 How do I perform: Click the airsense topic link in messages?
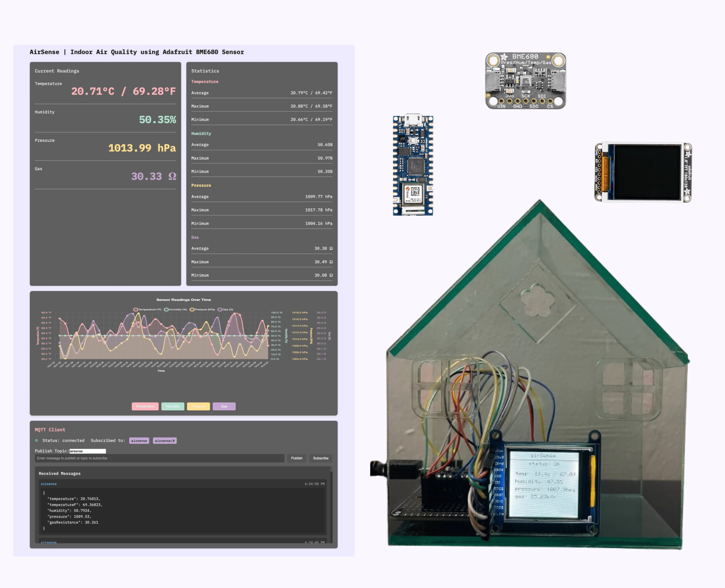click(49, 484)
